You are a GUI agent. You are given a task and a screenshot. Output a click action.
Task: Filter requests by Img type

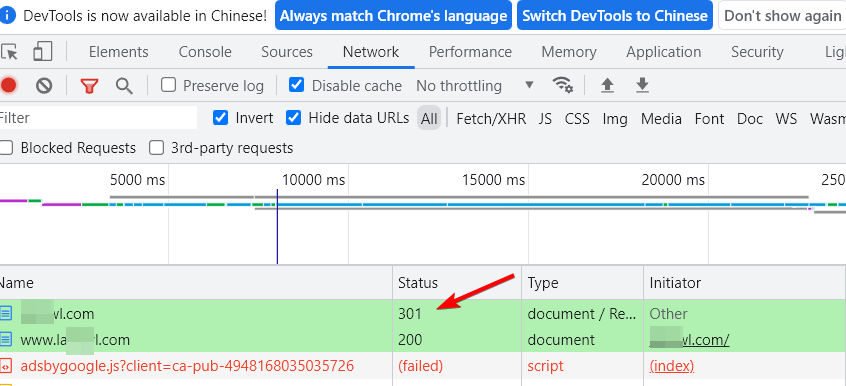coord(615,118)
